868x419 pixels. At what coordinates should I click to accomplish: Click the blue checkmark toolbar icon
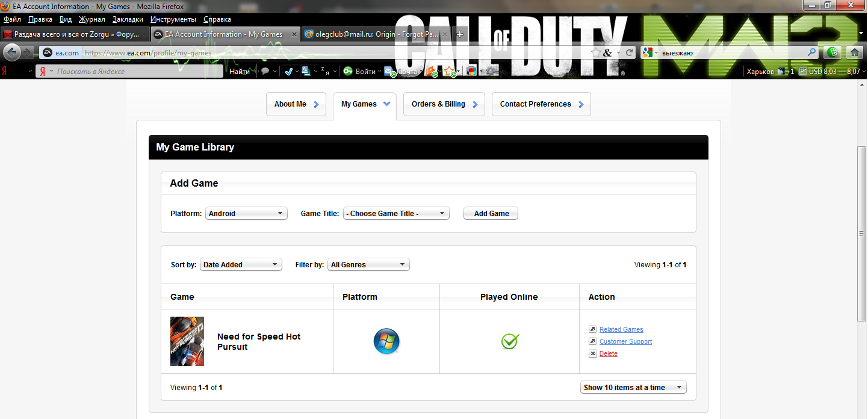pyautogui.click(x=288, y=71)
